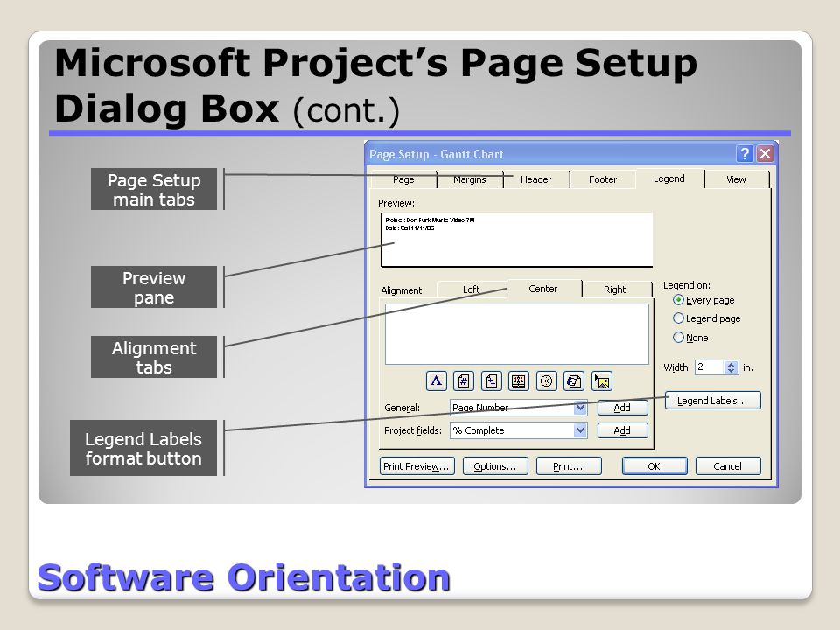
Task: Click the Insert File Name icon
Action: click(574, 381)
